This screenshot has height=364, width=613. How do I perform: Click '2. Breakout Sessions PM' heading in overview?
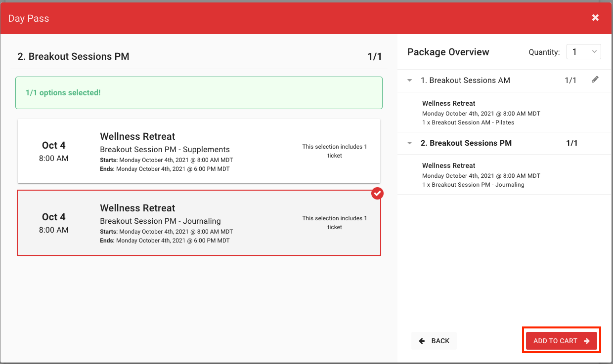[466, 143]
